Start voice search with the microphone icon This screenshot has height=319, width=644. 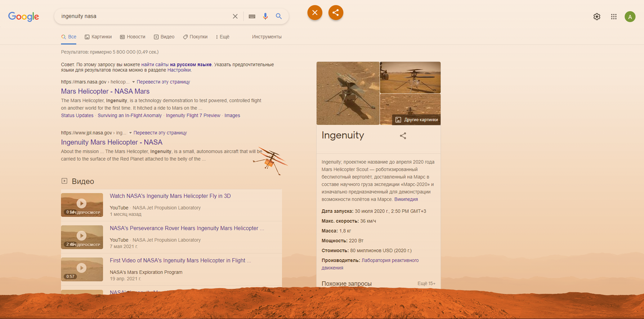click(265, 16)
